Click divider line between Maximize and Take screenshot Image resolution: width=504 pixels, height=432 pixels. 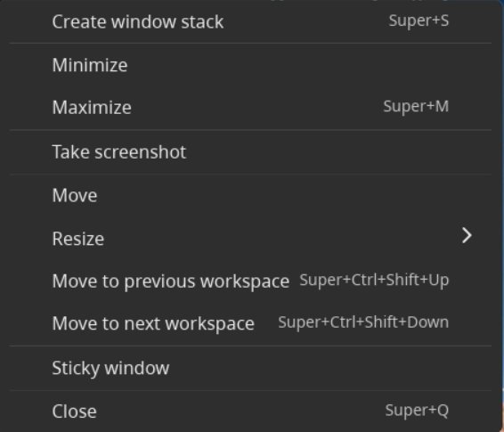click(x=251, y=130)
